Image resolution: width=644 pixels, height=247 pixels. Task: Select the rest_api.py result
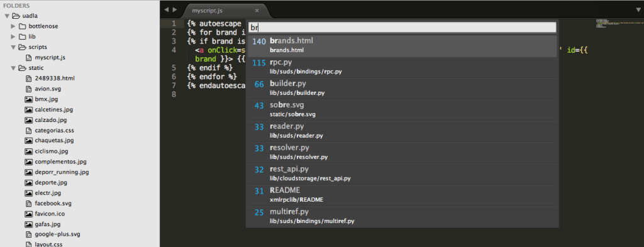pyautogui.click(x=402, y=174)
